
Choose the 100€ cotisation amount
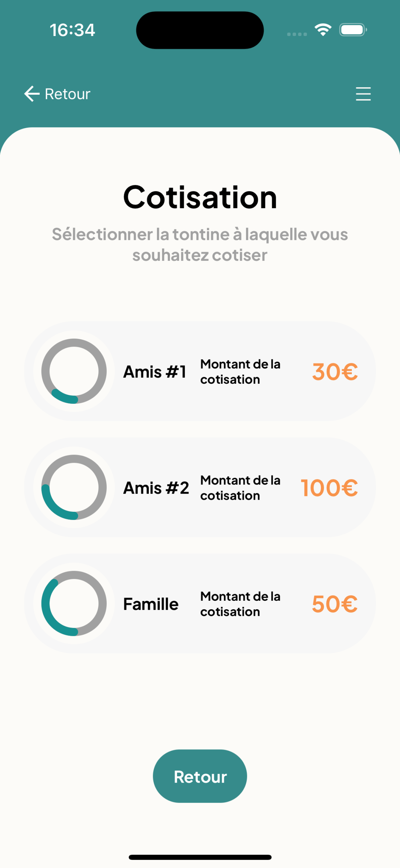tap(329, 488)
